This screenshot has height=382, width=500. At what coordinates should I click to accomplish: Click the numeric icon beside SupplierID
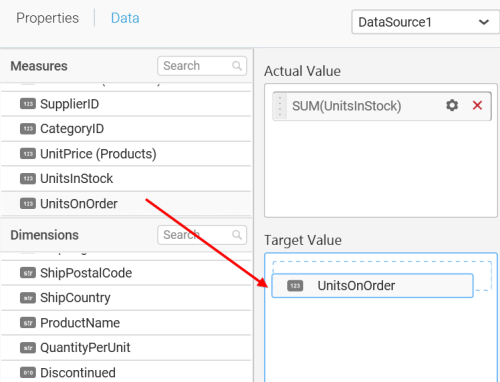28,104
